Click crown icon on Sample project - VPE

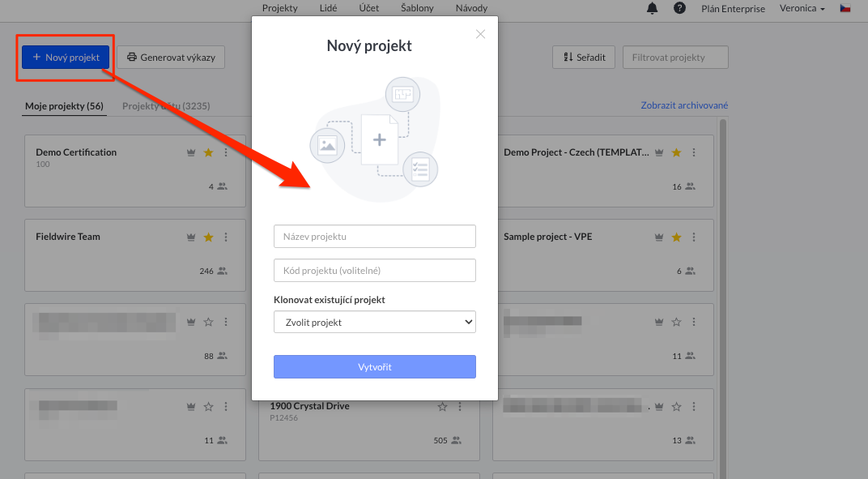click(x=659, y=237)
